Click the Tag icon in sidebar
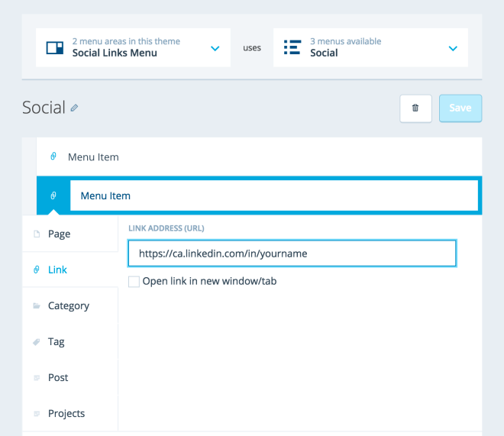This screenshot has width=504, height=436. pyautogui.click(x=36, y=342)
